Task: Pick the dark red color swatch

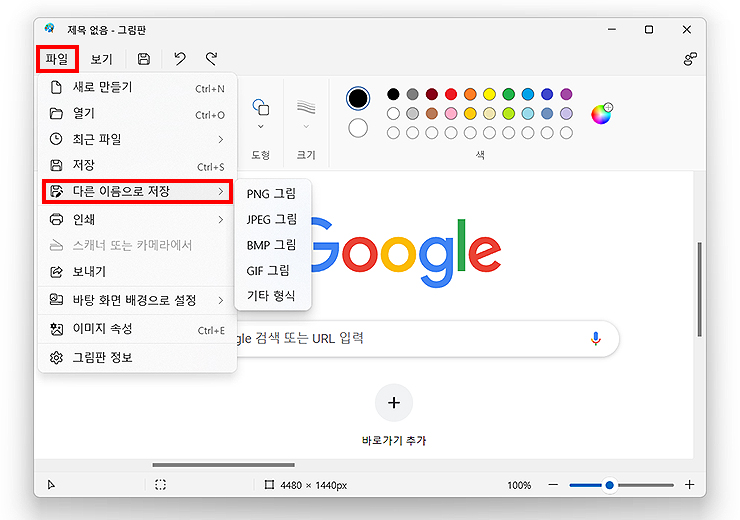Action: click(432, 94)
